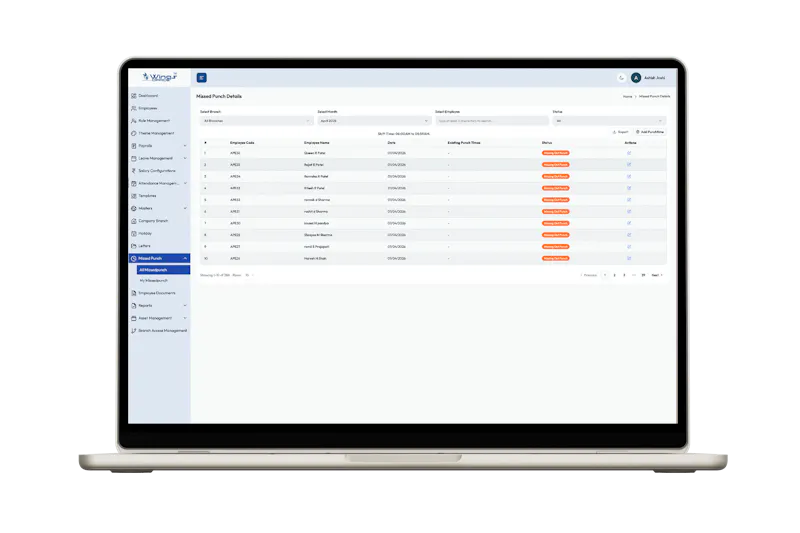Edit the missed punch in row 4
Viewport: 800px width, 533px height.
[629, 188]
